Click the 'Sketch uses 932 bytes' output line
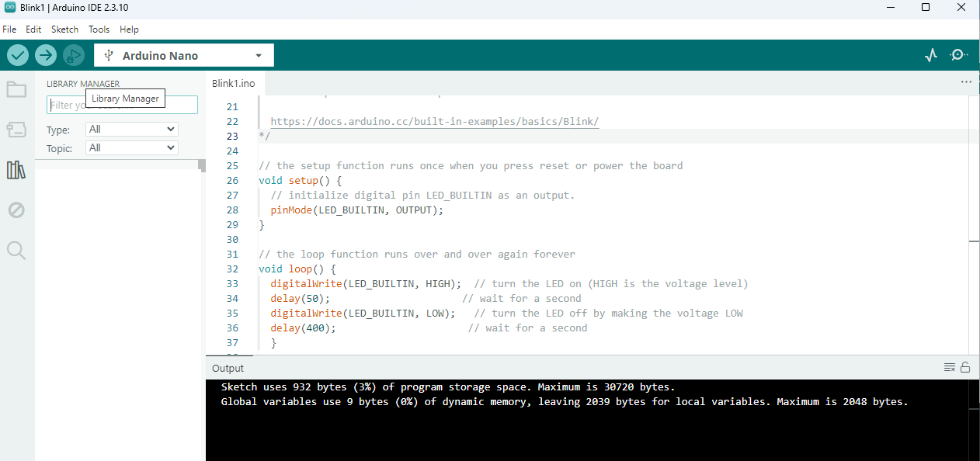 448,386
